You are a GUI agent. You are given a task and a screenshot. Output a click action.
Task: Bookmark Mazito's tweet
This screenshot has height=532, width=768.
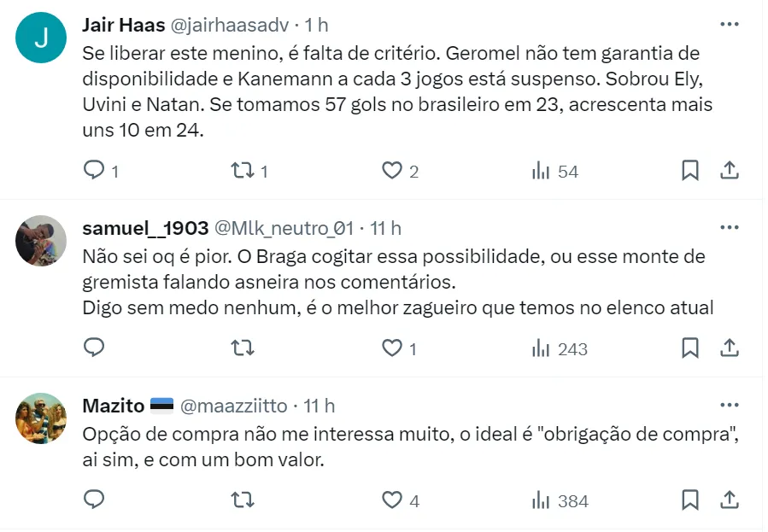tap(690, 500)
